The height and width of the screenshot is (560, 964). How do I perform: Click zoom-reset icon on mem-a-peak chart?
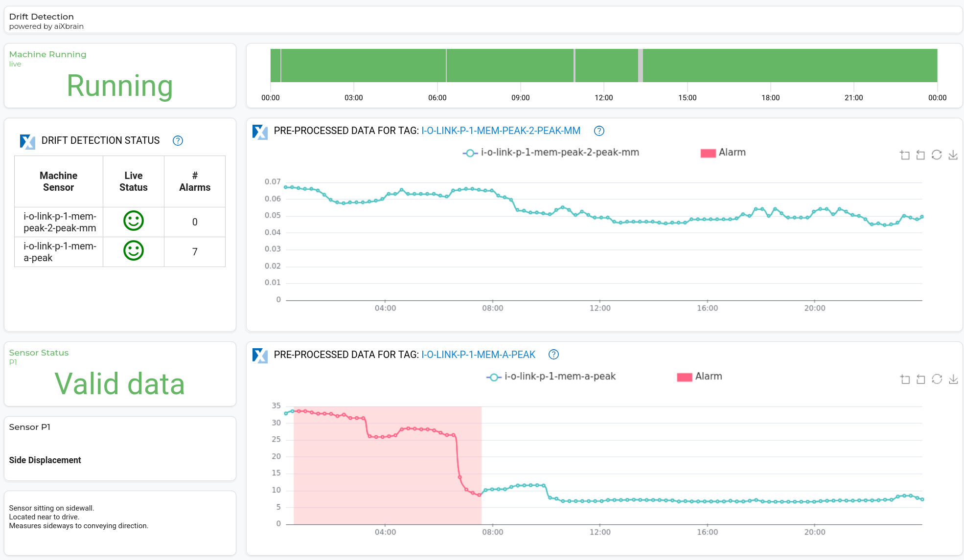coord(920,379)
